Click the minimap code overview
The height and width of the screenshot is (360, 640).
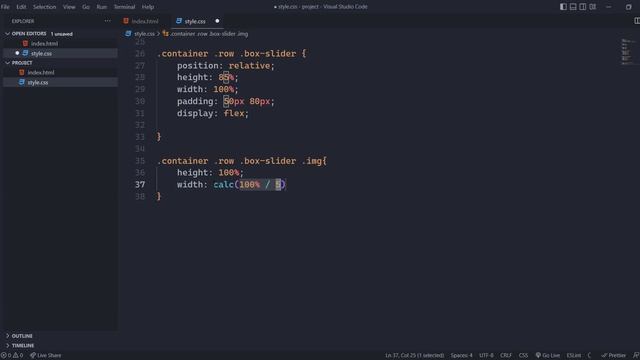coord(628,52)
